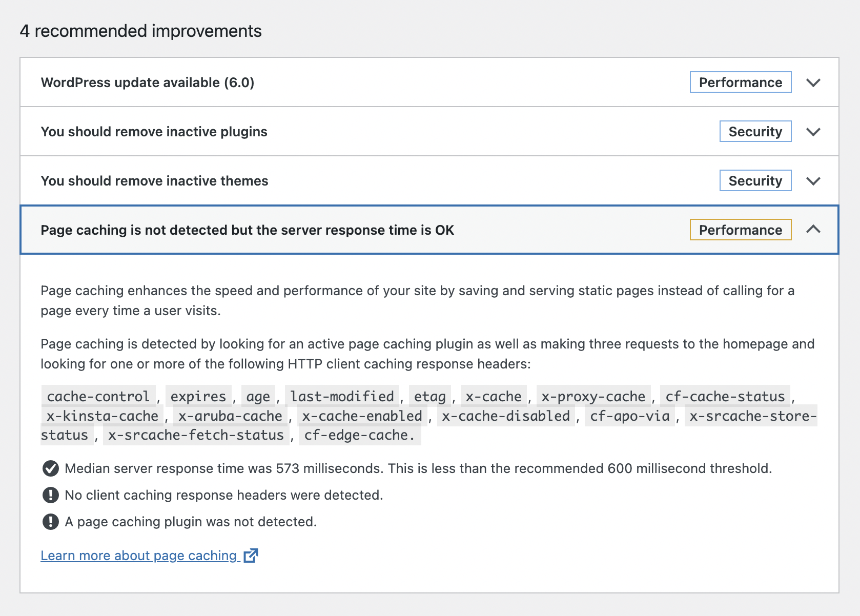Image resolution: width=860 pixels, height=616 pixels.
Task: Expand the inactive plugins chevron arrow
Action: point(813,132)
